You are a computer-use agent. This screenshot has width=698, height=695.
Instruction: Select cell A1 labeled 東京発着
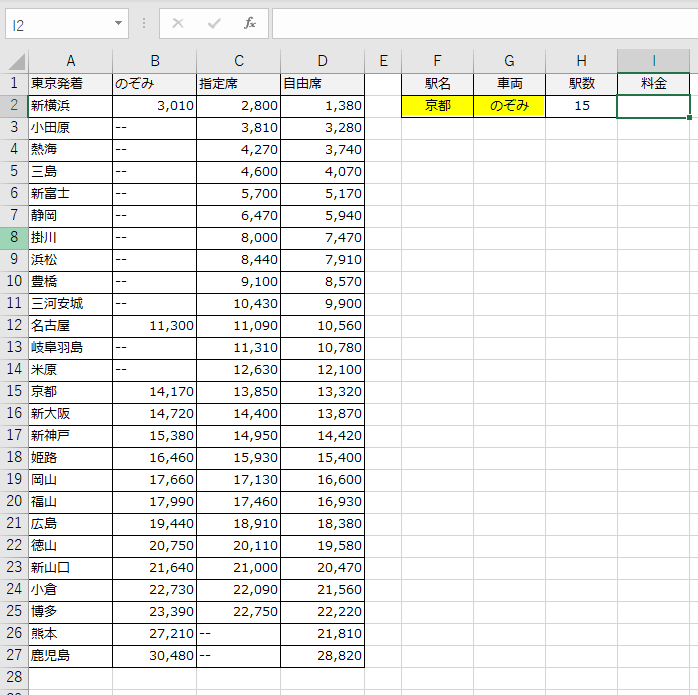pyautogui.click(x=70, y=83)
